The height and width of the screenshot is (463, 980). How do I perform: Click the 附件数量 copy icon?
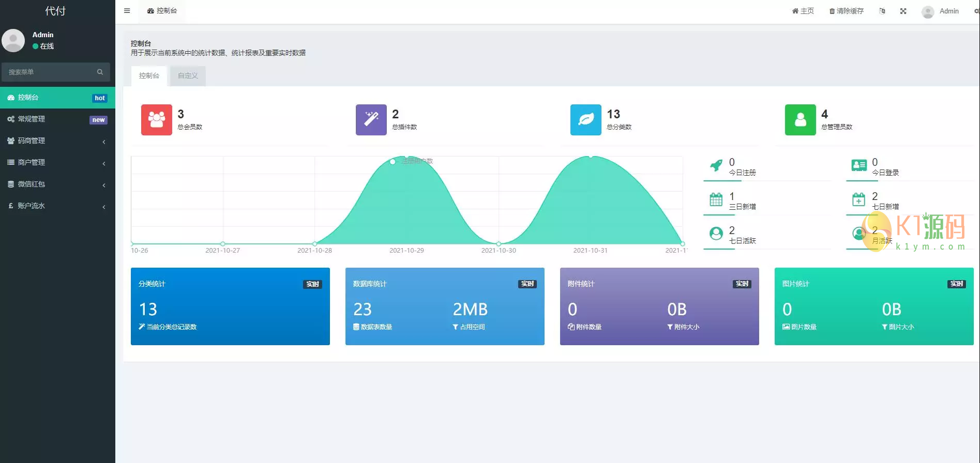[x=571, y=327]
